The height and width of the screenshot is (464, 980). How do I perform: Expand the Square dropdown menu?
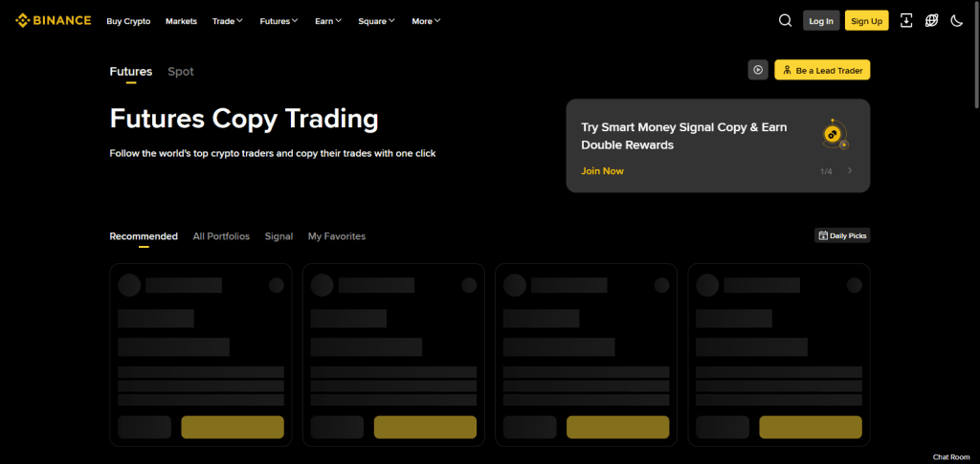click(x=376, y=21)
